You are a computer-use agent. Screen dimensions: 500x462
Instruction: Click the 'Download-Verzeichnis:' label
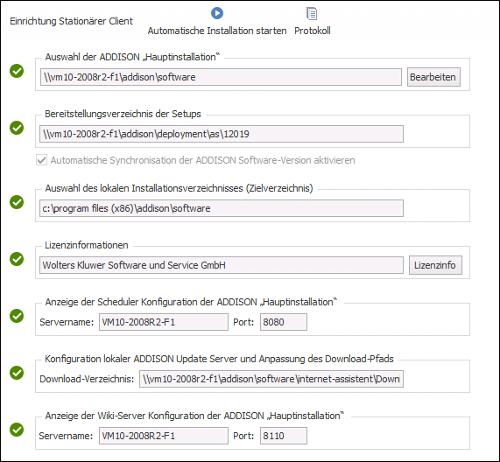click(x=87, y=379)
